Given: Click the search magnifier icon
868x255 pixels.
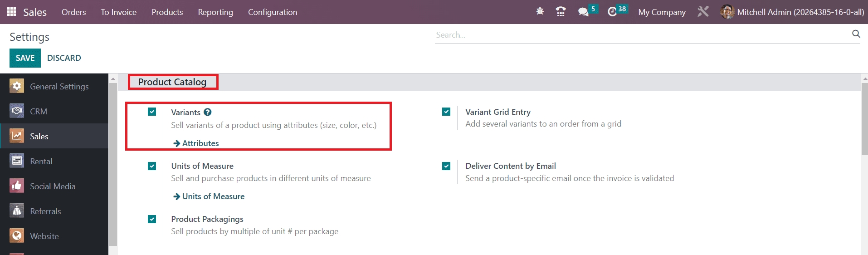Looking at the screenshot, I should coord(856,34).
